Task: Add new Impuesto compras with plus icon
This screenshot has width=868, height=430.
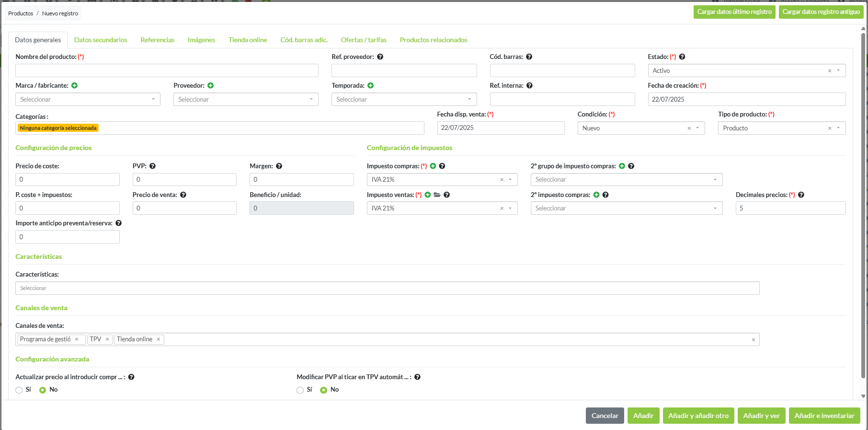Action: (433, 166)
